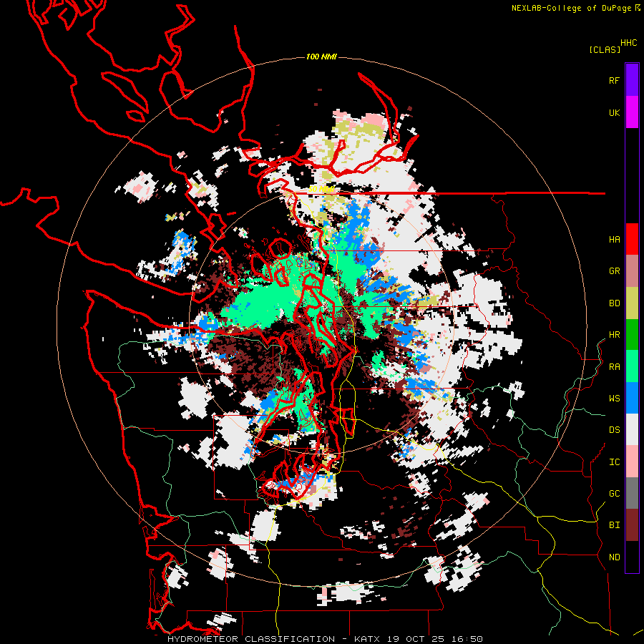Viewport: 644px width, 644px height.
Task: Click the IC pink legend color block
Action: click(632, 462)
